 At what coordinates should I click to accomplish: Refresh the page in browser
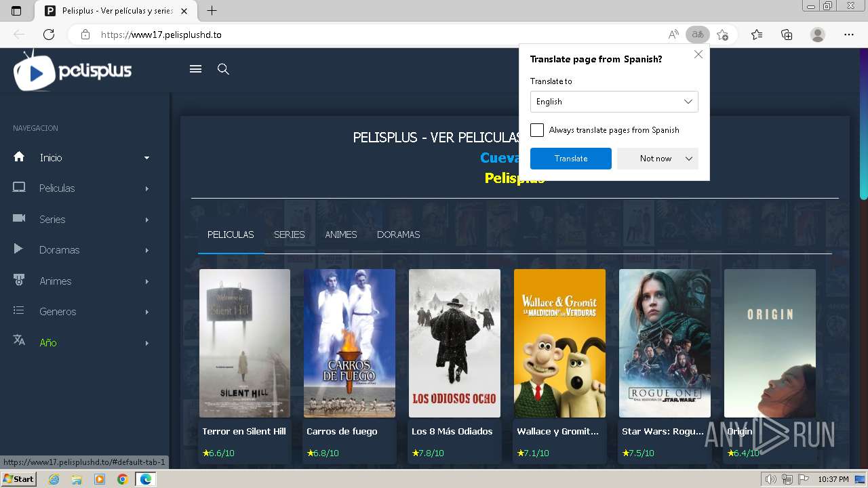49,35
